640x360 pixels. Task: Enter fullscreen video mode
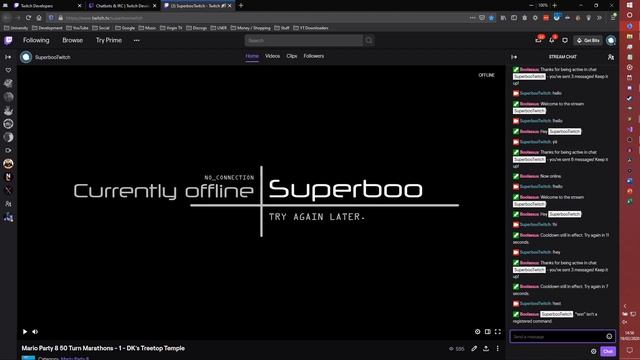498,332
